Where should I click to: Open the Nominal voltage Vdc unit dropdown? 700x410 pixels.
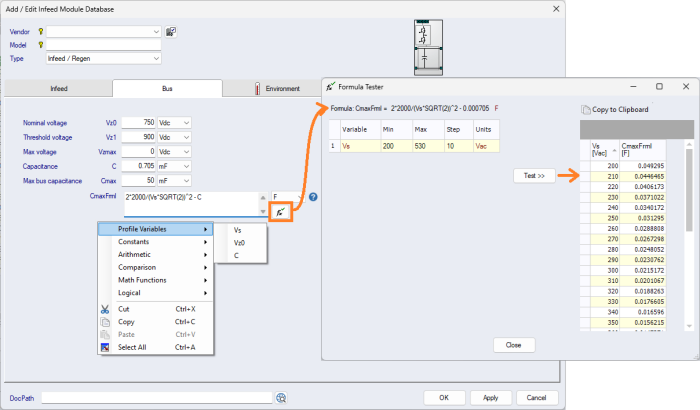186,122
